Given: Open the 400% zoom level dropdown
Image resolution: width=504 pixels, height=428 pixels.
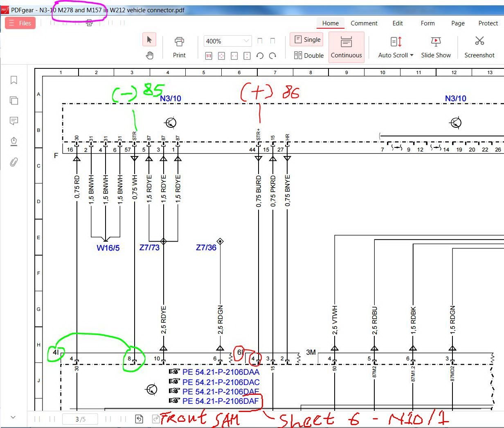Looking at the screenshot, I should coord(246,41).
